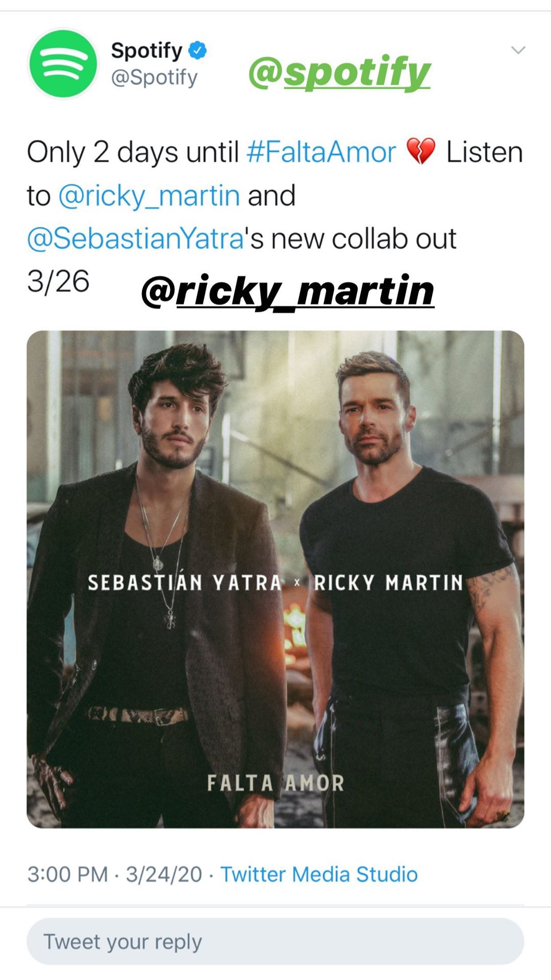Click the blue verified badge next to Spotify
This screenshot has height=980, width=551.
pos(197,50)
